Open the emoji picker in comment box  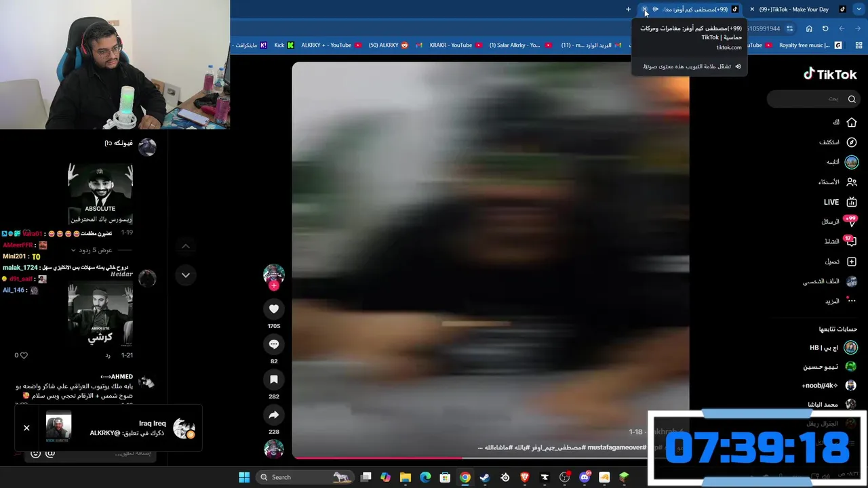click(x=35, y=453)
